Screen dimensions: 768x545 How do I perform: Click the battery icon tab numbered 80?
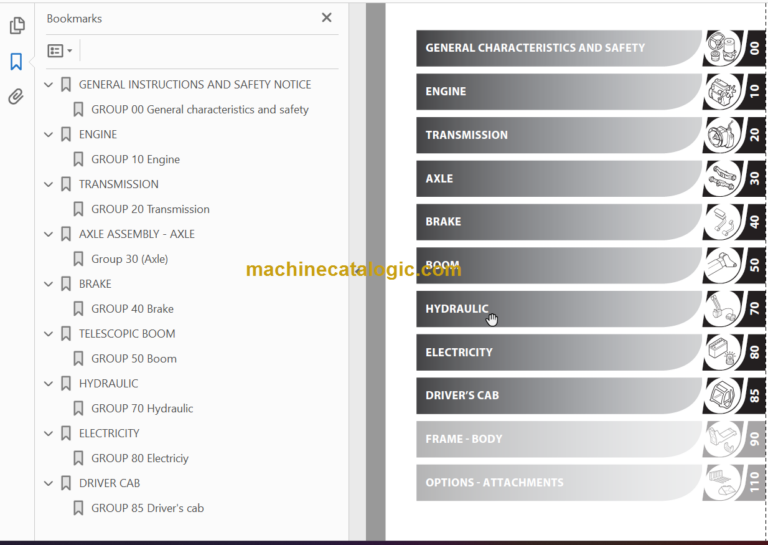734,352
